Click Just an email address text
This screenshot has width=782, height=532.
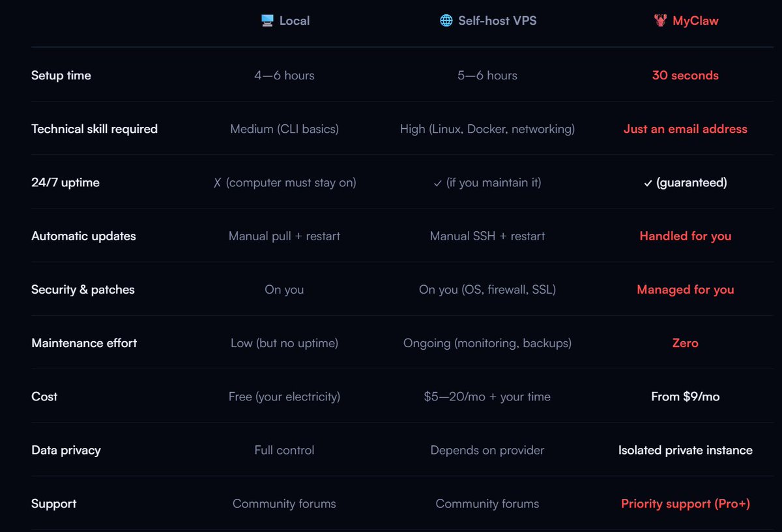tap(686, 129)
